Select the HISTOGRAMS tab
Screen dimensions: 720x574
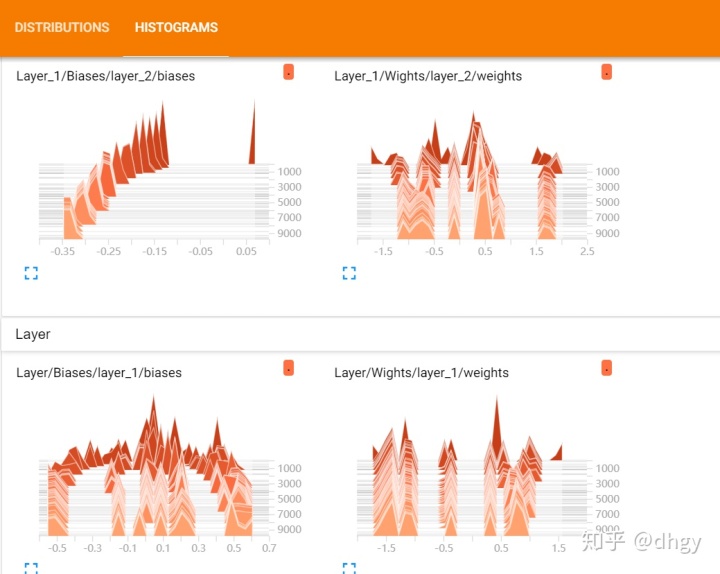176,28
